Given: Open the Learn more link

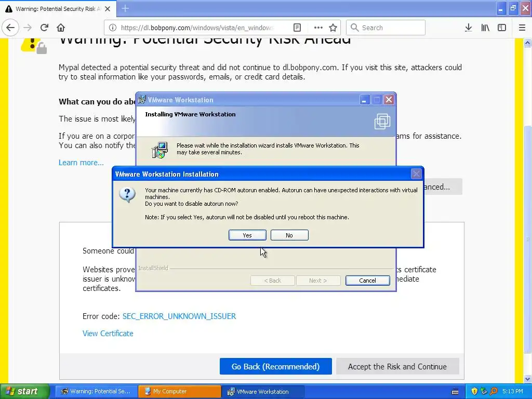Looking at the screenshot, I should click(x=81, y=163).
